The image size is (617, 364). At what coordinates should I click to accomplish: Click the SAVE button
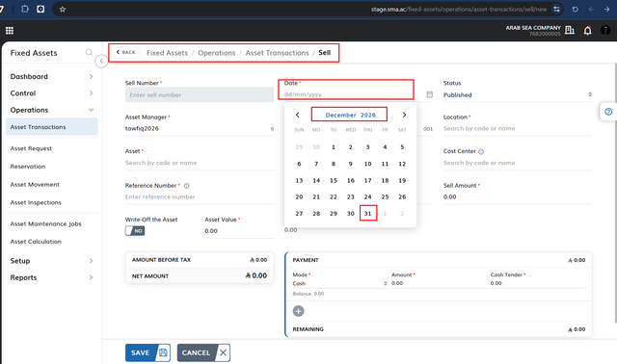click(x=148, y=352)
